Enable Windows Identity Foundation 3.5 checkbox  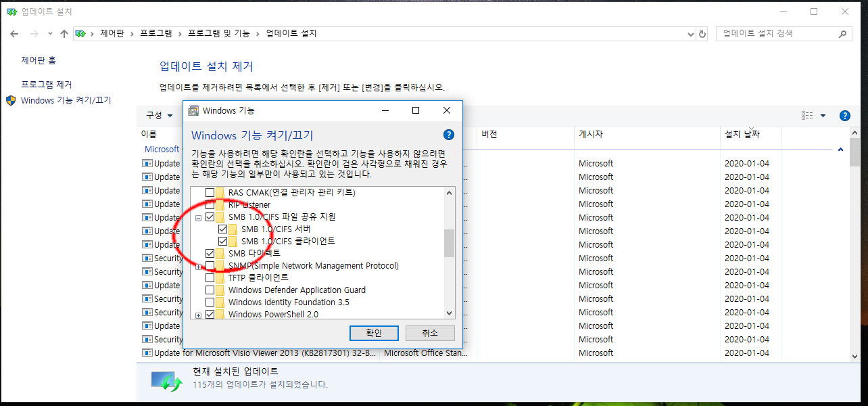(x=210, y=302)
